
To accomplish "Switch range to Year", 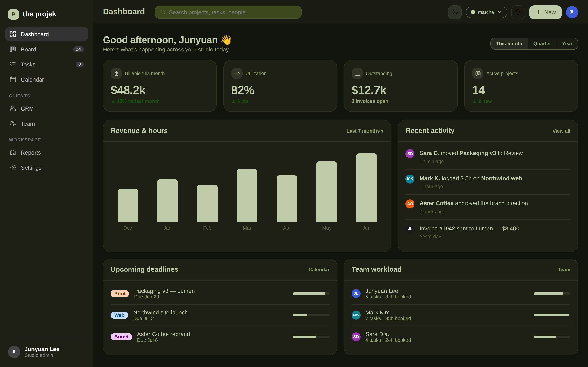I will point(567,44).
